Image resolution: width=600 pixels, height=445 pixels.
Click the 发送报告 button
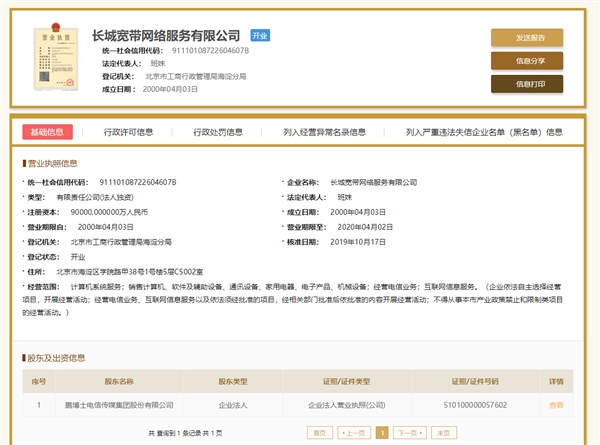pyautogui.click(x=527, y=37)
